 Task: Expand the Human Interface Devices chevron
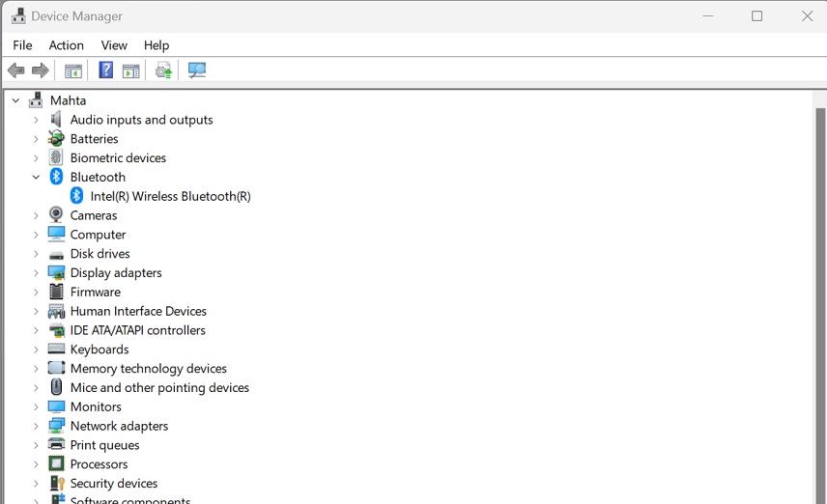tap(36, 311)
